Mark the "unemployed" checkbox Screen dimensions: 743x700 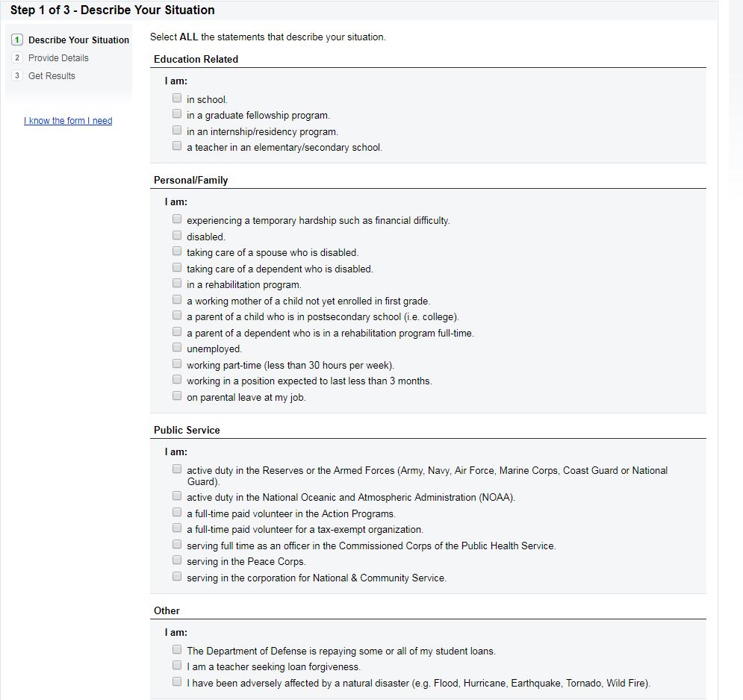point(177,348)
